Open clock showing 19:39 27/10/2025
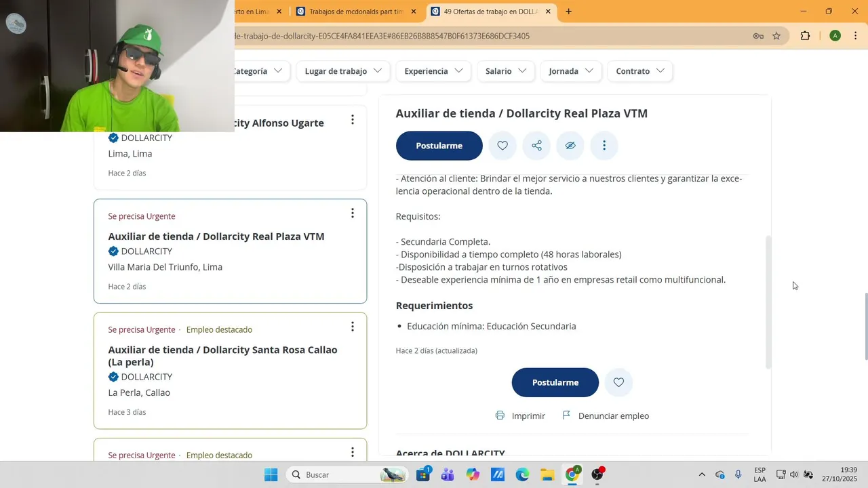This screenshot has width=868, height=488. [840, 474]
